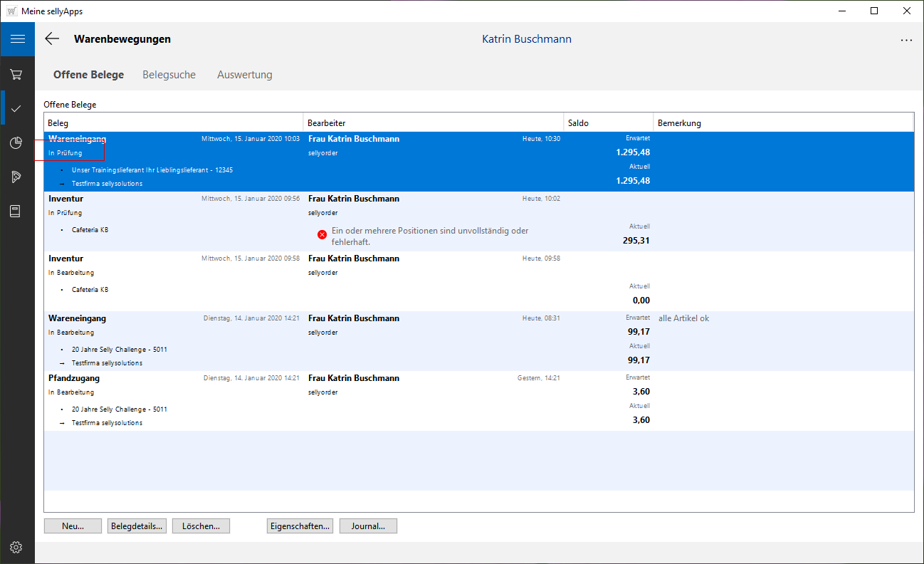Switch to the Auswertung tab
The image size is (924, 564).
244,75
